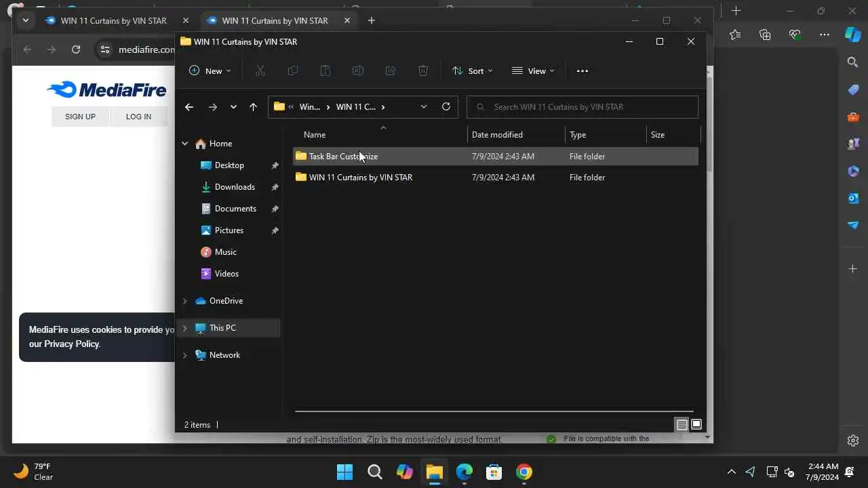This screenshot has width=868, height=488.
Task: Click LOG IN on MediaFire page
Action: (x=138, y=117)
